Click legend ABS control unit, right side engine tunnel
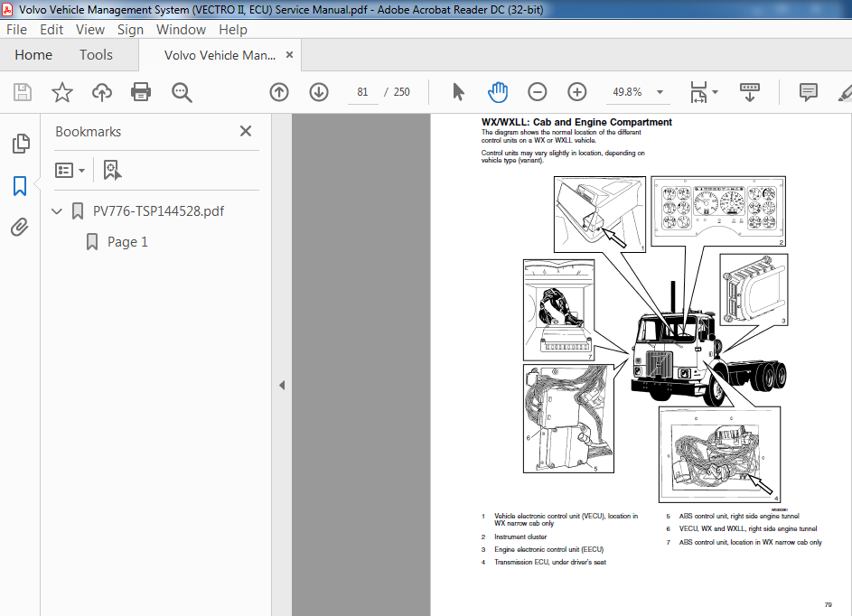Viewport: 852px width, 616px height. pos(739,516)
